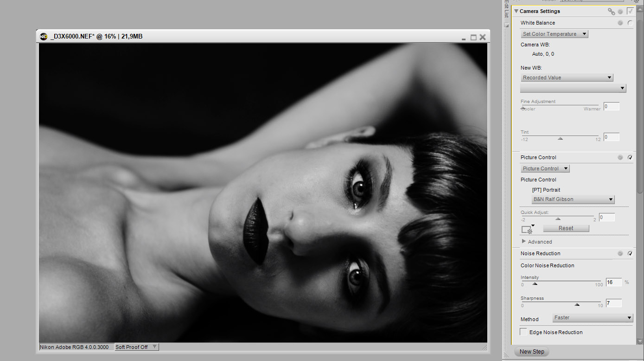Viewport: 644px width, 361px height.
Task: Open the Edit List side tab
Action: coord(506,9)
